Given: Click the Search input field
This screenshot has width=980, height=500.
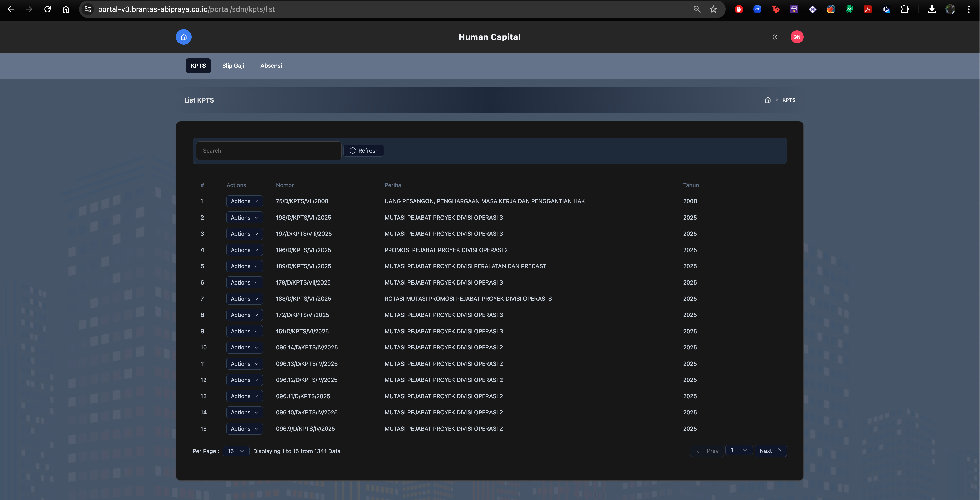Looking at the screenshot, I should coord(268,151).
